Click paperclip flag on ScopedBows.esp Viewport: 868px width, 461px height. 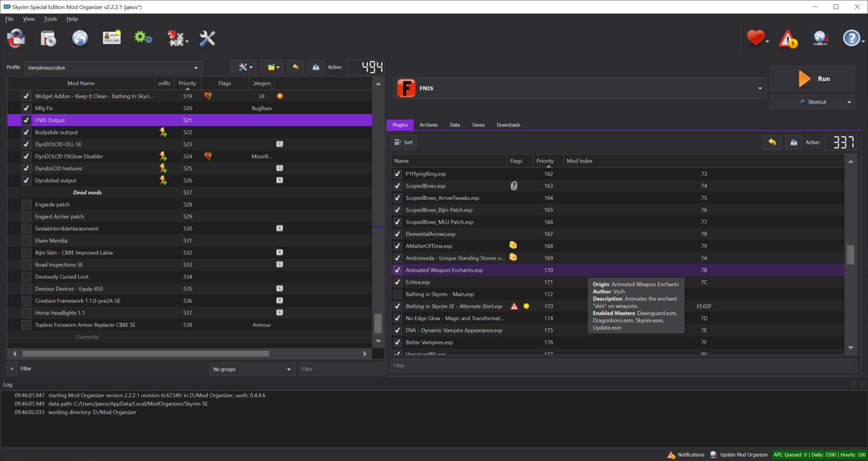(514, 186)
